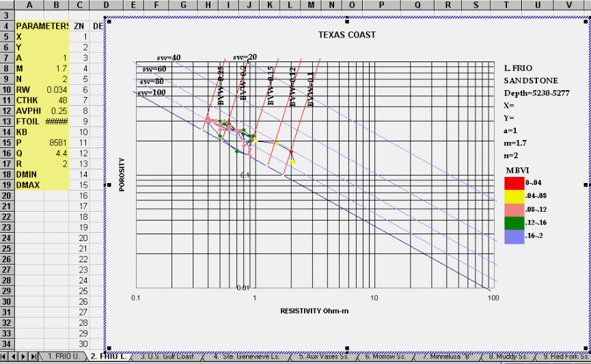Viewport: 591px width, 364px height.
Task: Click the red 0-.04 MBVI legend swatch
Action: point(514,182)
